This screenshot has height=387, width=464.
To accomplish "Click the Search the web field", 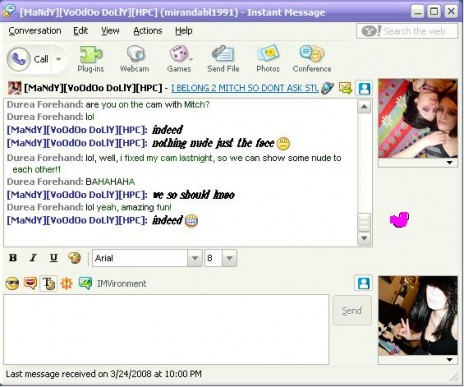I will click(x=407, y=31).
